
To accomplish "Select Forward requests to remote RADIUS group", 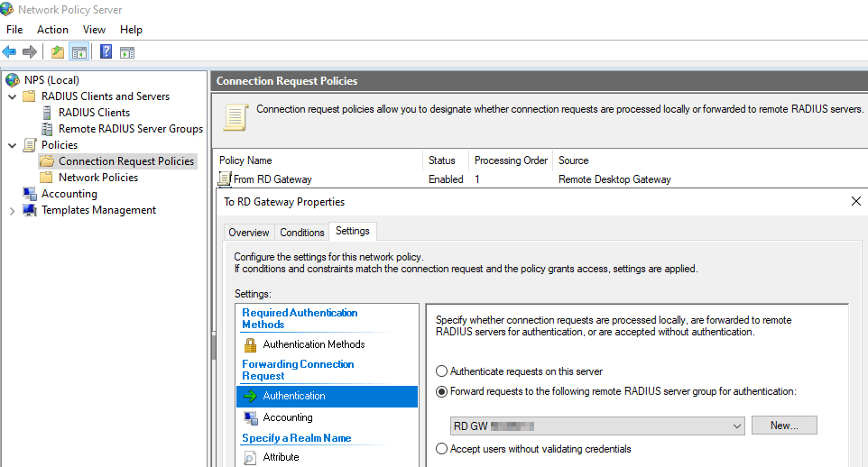I will click(441, 391).
